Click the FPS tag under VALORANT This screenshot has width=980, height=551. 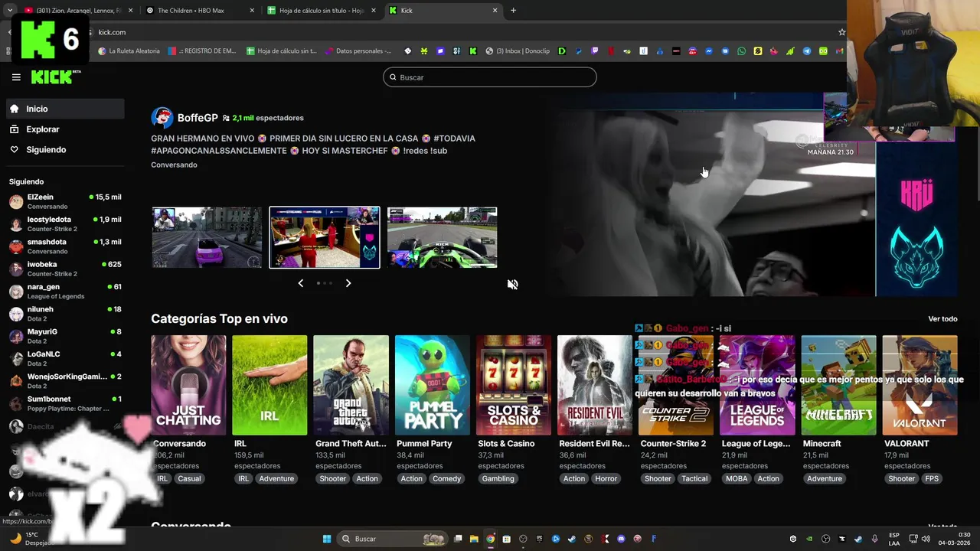pos(932,479)
